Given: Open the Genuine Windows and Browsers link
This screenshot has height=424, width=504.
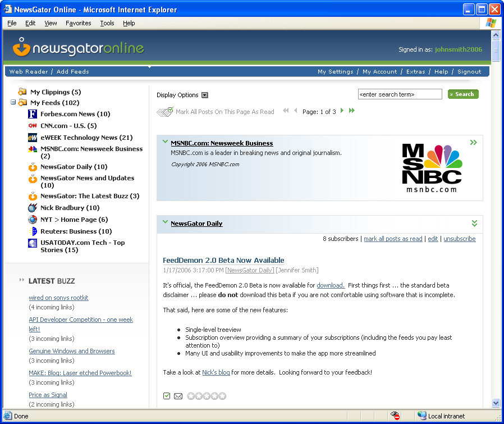Looking at the screenshot, I should coord(72,351).
